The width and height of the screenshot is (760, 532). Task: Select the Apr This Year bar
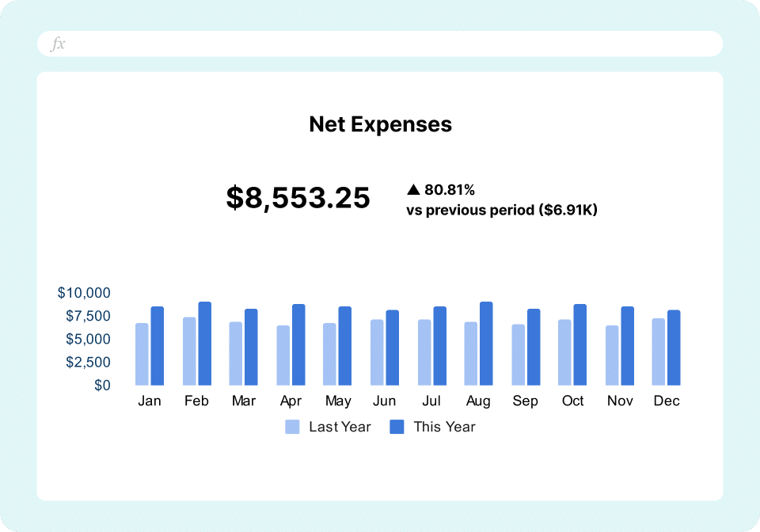coord(298,344)
